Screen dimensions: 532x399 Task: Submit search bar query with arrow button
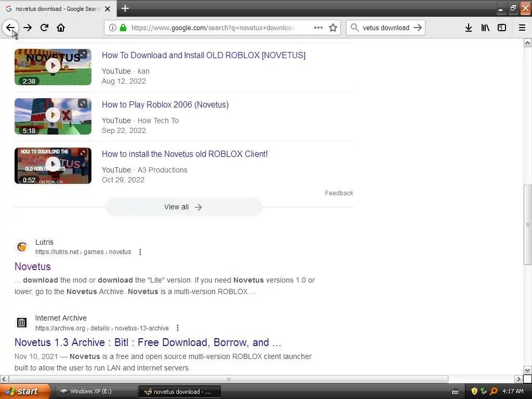(x=418, y=28)
